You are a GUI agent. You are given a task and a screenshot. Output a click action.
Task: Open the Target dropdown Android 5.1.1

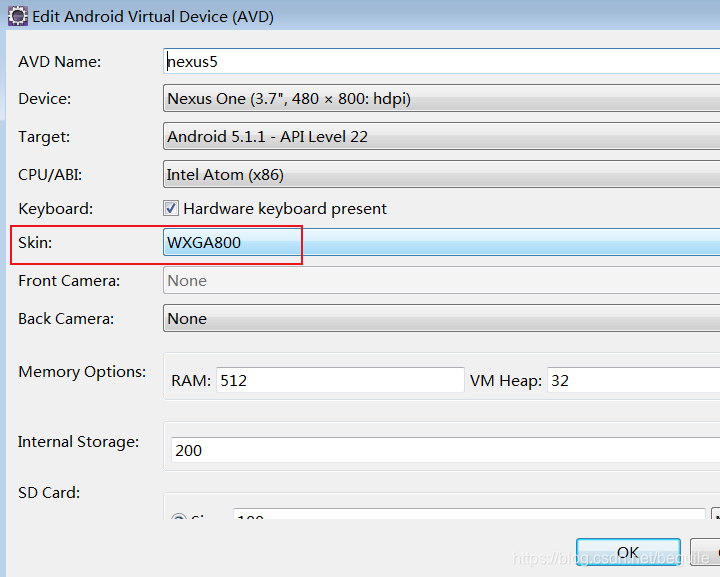[441, 136]
